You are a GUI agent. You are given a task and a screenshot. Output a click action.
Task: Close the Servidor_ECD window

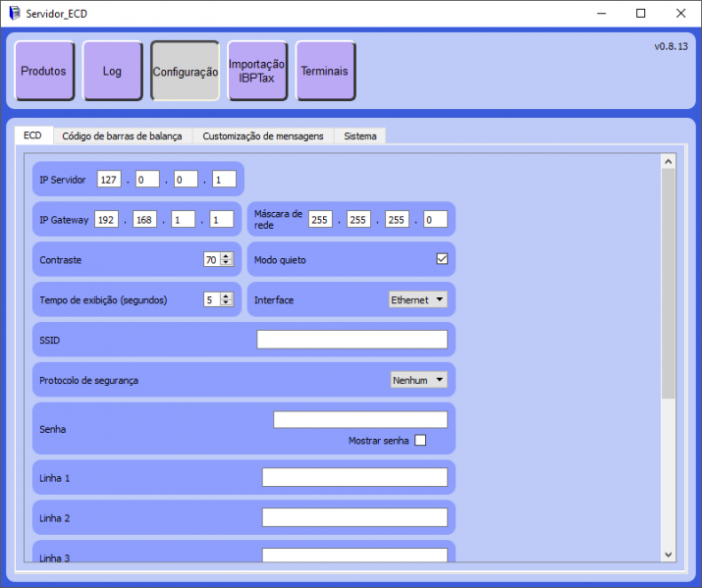tap(680, 14)
